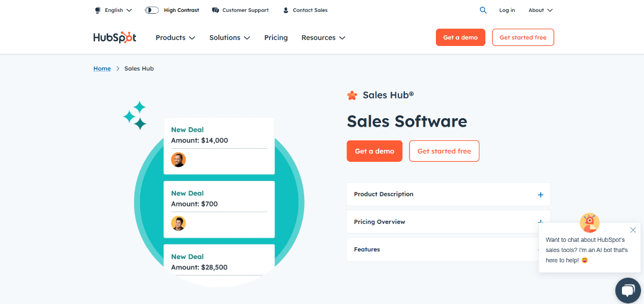Image resolution: width=644 pixels, height=304 pixels.
Task: Go to the Pricing page
Action: (x=276, y=38)
